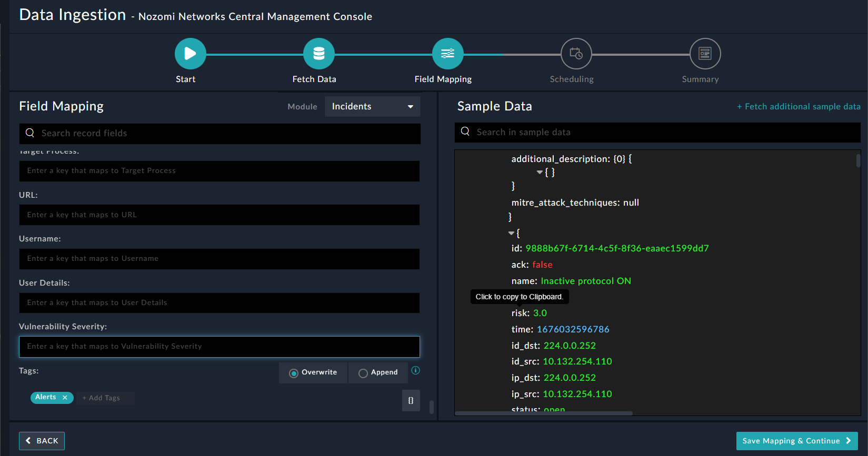868x456 pixels.
Task: Click the Scheduling calendar clock icon
Action: point(576,54)
